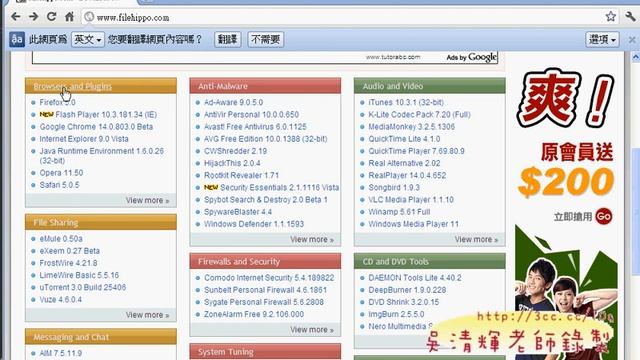The width and height of the screenshot is (640, 360).
Task: Open the Ad-Aware 9.0.5.0 link
Action: point(233,102)
